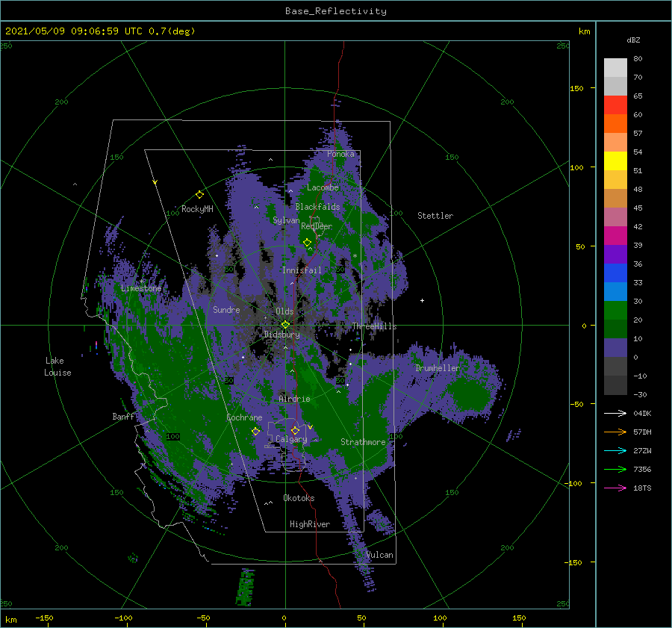The image size is (672, 628).
Task: Click the RedDeer city label
Action: (x=317, y=226)
